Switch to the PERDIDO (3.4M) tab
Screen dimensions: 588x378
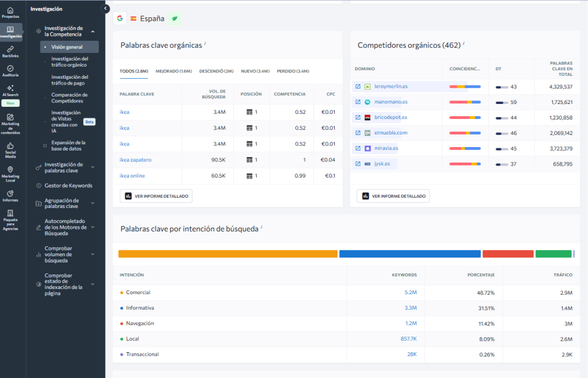(293, 71)
